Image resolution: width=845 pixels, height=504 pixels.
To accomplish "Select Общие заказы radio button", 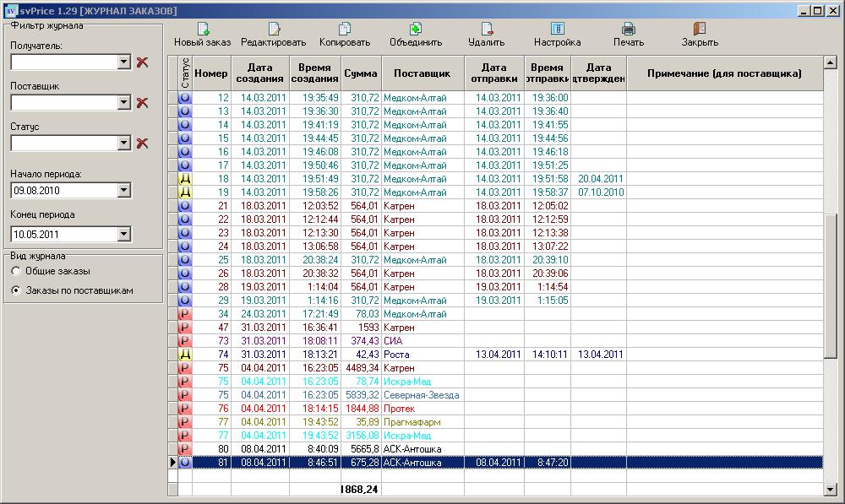I will (16, 271).
